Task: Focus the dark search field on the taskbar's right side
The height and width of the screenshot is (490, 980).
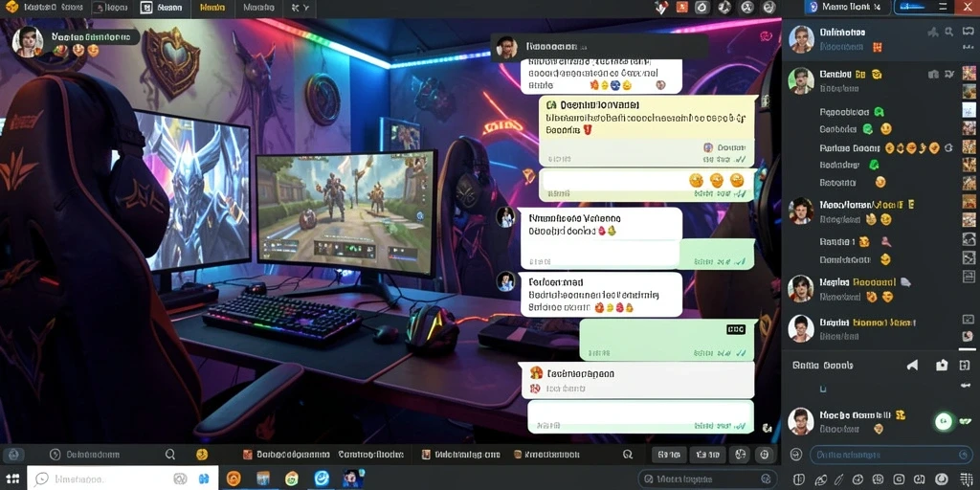Action: [705, 479]
